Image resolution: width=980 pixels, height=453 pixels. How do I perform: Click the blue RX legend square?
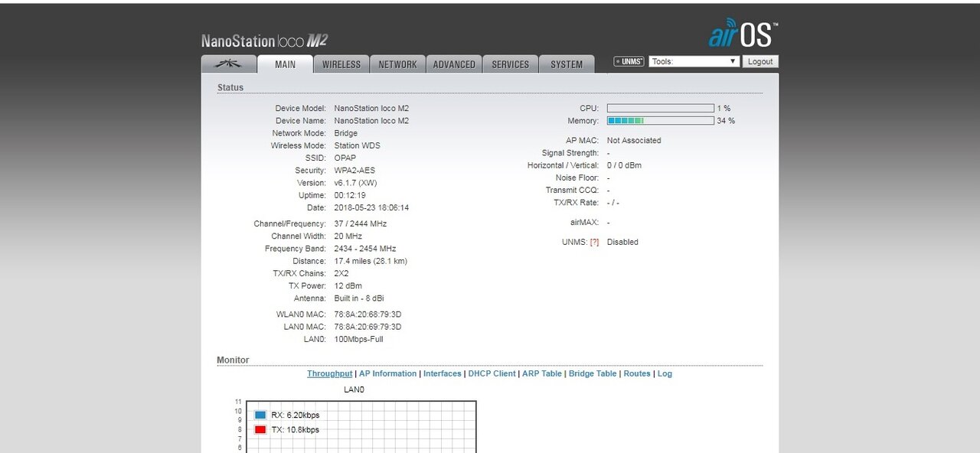260,415
